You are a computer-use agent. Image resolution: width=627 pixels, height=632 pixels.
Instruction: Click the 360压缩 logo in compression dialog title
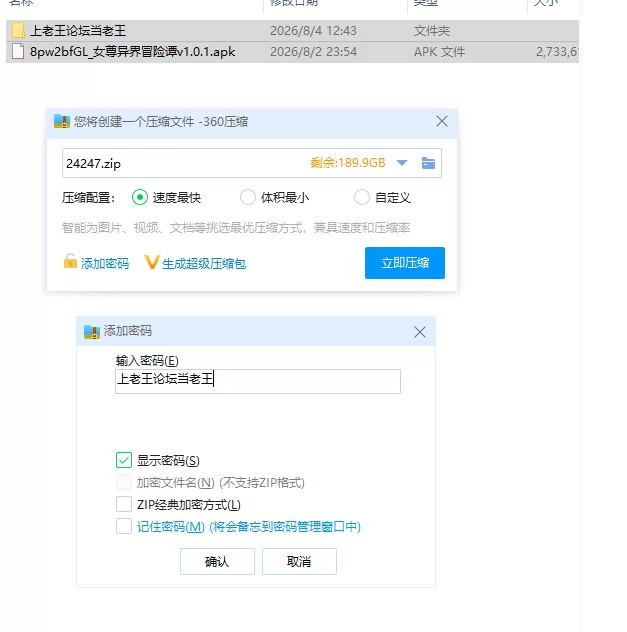click(x=62, y=121)
